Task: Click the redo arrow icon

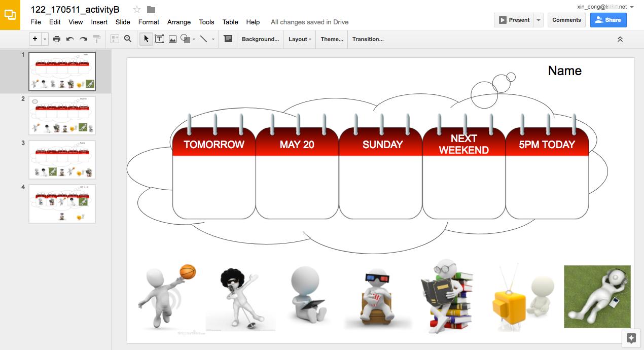Action: click(83, 39)
